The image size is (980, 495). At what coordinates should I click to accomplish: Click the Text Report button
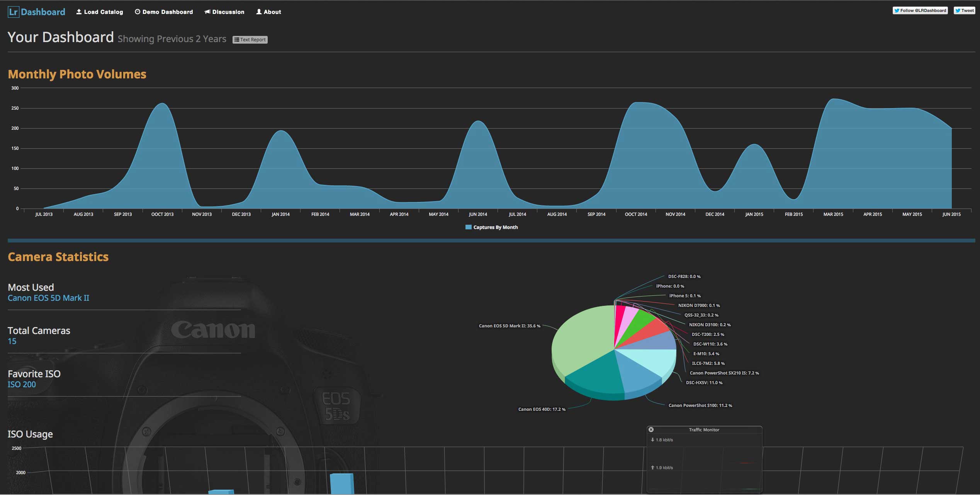tap(250, 40)
